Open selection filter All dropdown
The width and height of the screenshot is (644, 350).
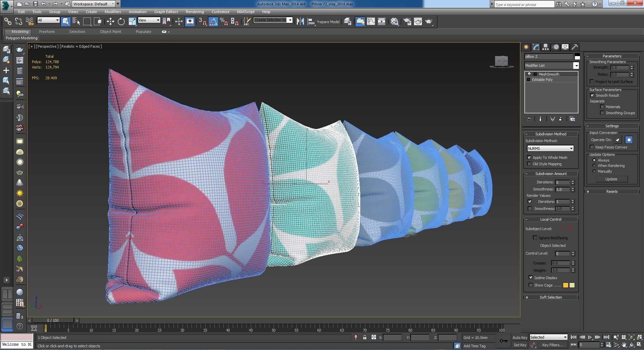pyautogui.click(x=48, y=20)
